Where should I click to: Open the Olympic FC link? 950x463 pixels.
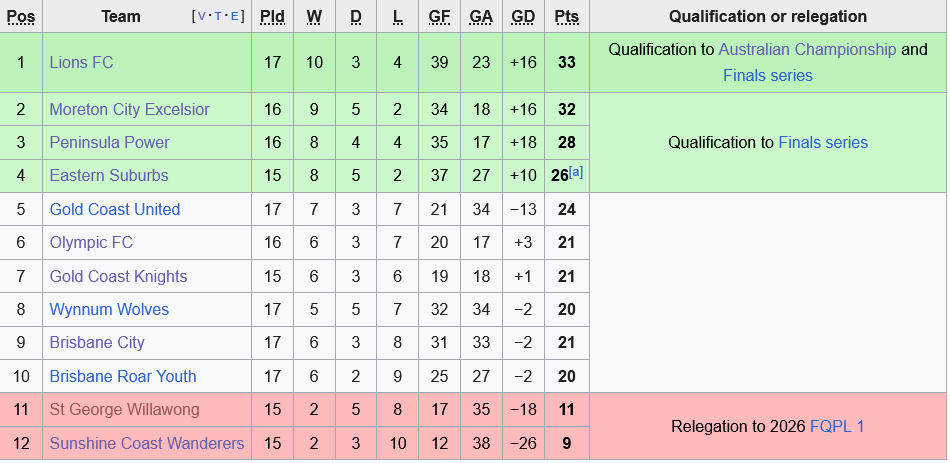point(91,242)
